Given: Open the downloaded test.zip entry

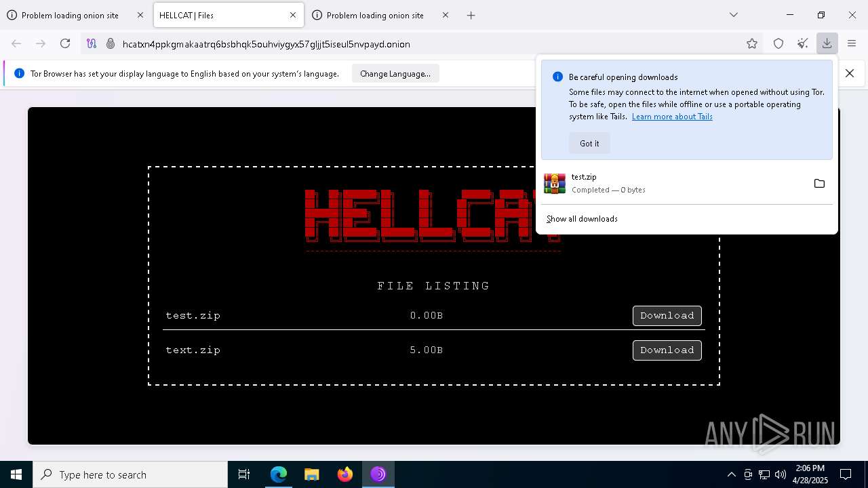Looking at the screenshot, I should tap(671, 184).
